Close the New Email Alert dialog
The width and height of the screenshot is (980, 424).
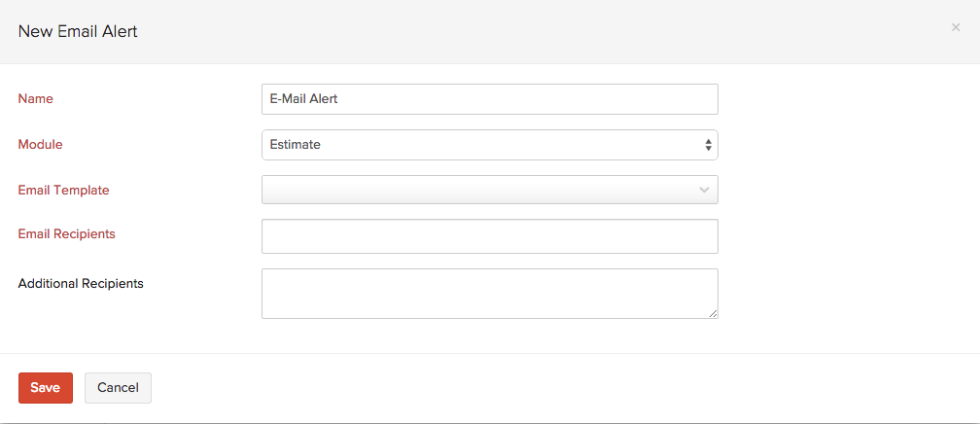point(956,28)
